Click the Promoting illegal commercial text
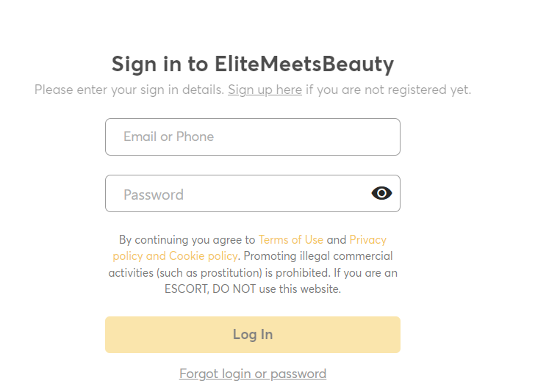The height and width of the screenshot is (392, 535). tap(318, 256)
